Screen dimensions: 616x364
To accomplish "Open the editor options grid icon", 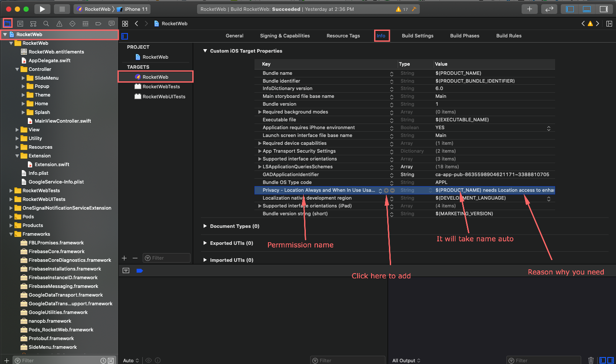I will (x=125, y=23).
